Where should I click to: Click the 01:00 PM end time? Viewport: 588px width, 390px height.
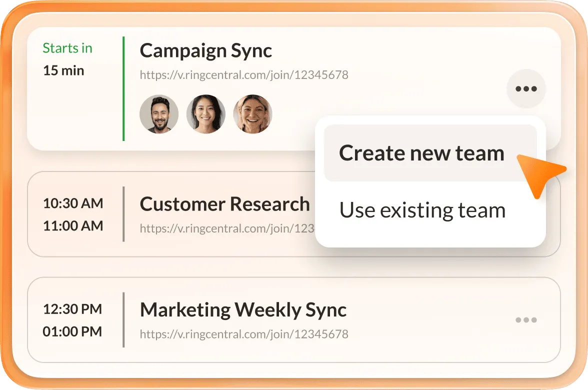click(x=71, y=330)
